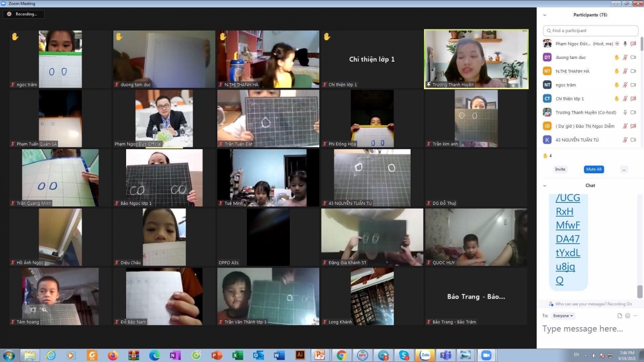Viewport: 644px width, 362px height.
Task: Click the raised hand icon for duong tam duc
Action: pos(617,57)
